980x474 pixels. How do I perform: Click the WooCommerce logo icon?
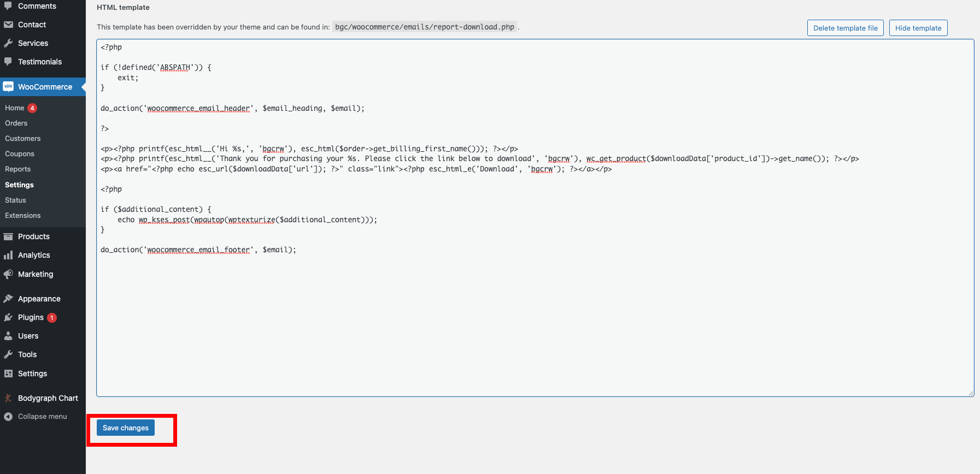pyautogui.click(x=8, y=86)
